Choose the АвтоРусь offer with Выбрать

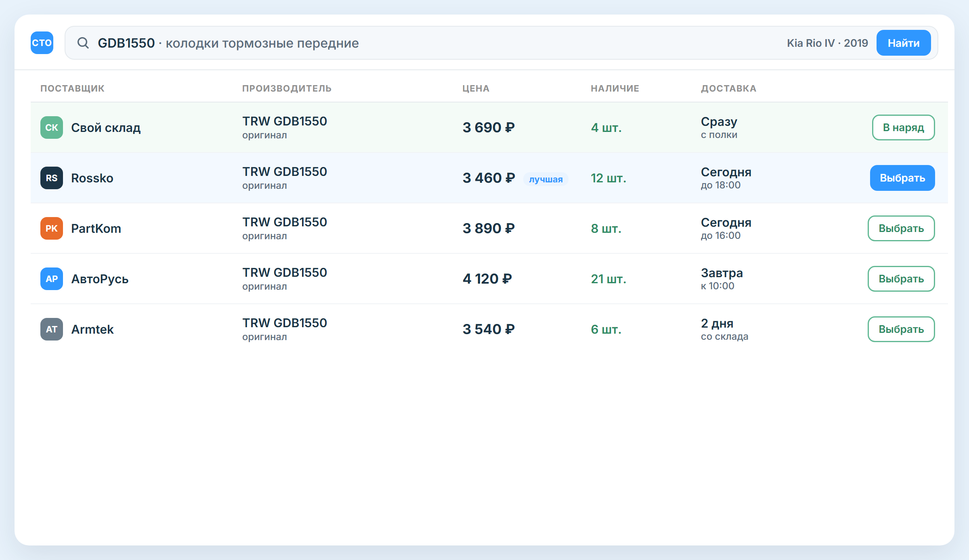pos(901,279)
